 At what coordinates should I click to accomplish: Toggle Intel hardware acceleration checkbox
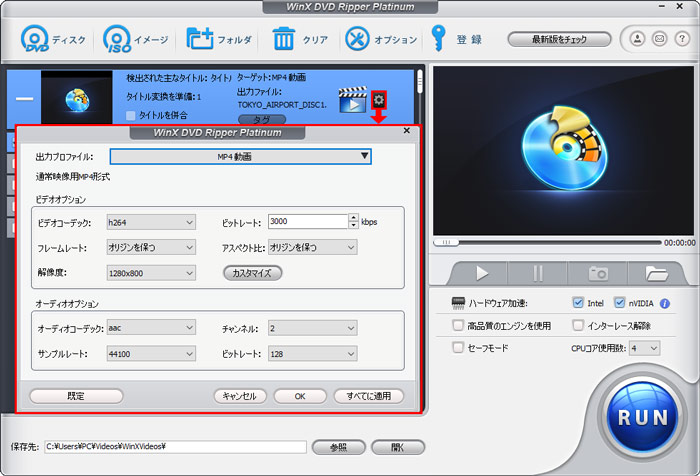pyautogui.click(x=578, y=303)
